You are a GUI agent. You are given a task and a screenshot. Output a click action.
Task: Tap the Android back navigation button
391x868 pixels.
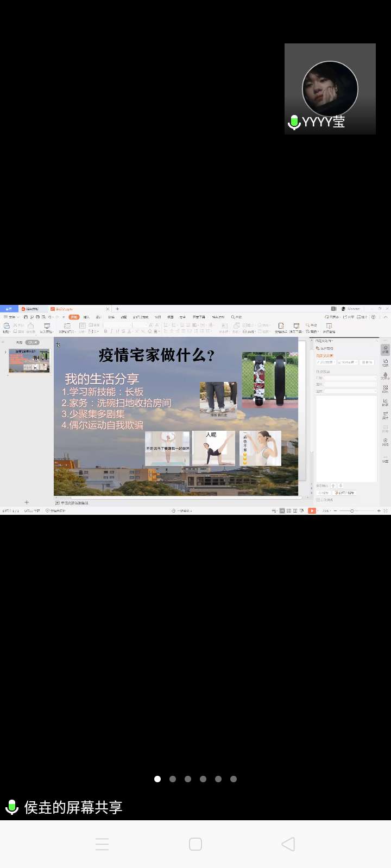tap(288, 844)
